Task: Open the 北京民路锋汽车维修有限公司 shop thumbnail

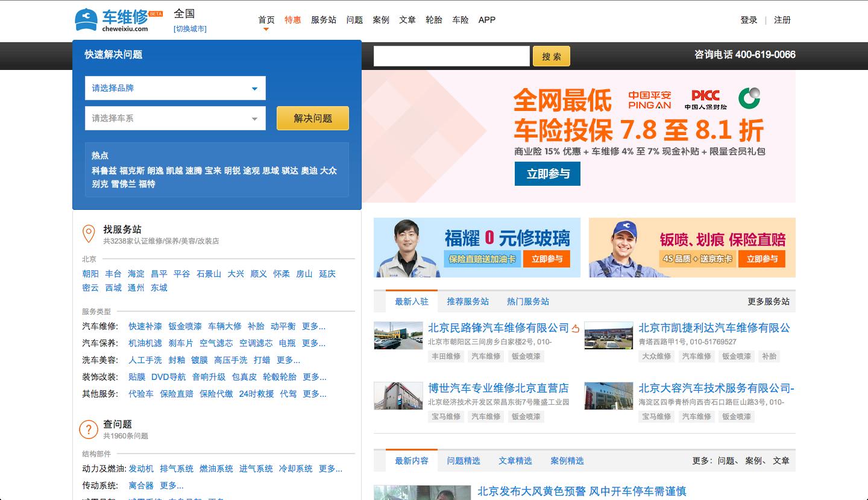Action: coord(398,335)
